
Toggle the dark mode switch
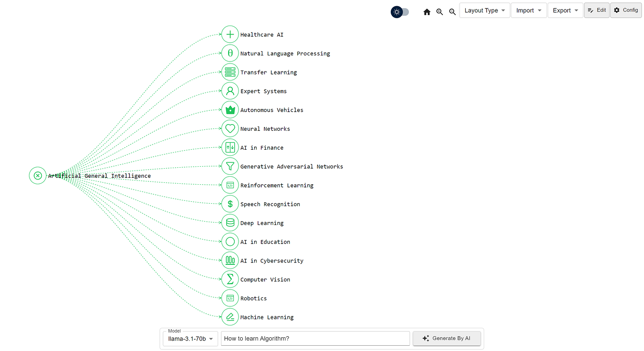(x=400, y=11)
